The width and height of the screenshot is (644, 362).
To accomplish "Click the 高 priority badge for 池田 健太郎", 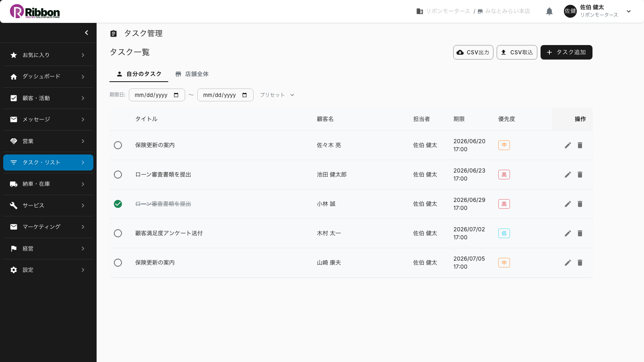I will pos(504,175).
